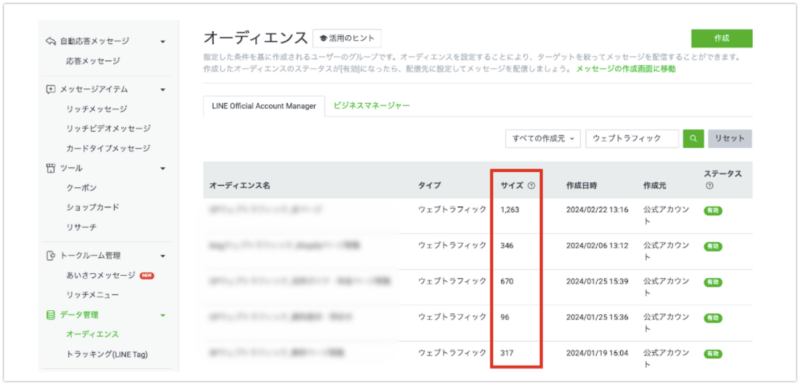Click the 活用のヒント button
Image resolution: width=800 pixels, height=385 pixels.
click(346, 38)
